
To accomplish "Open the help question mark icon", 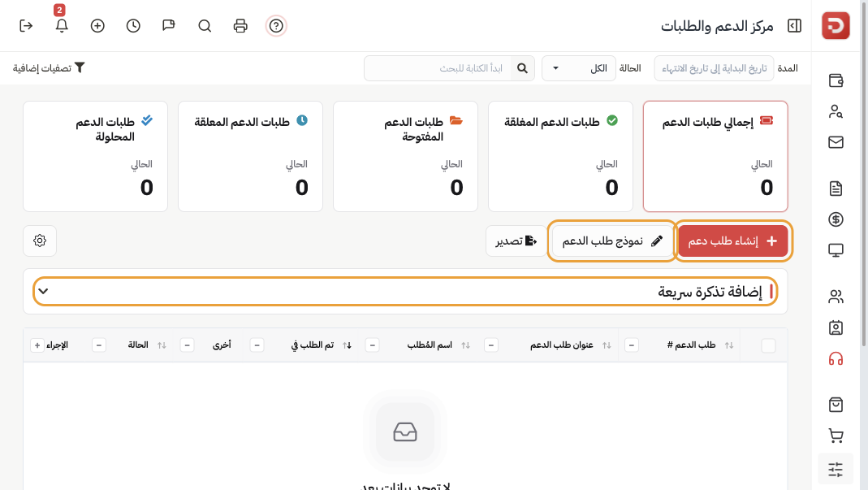I will click(x=276, y=25).
